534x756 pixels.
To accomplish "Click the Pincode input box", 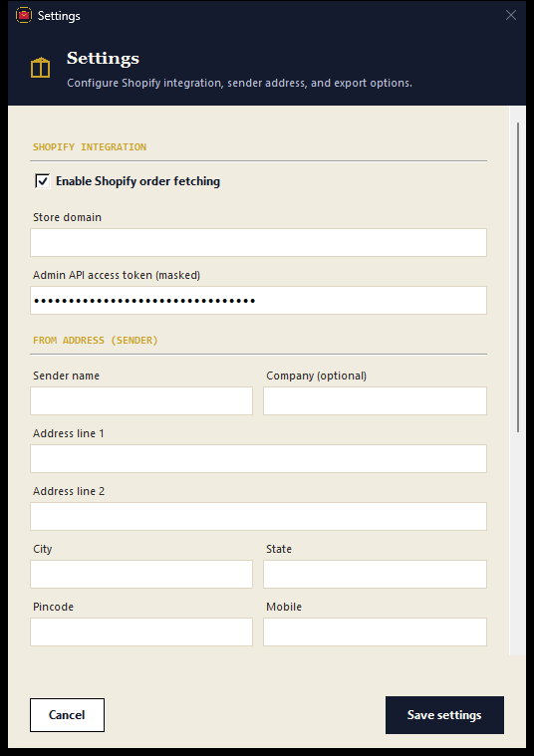I will click(141, 632).
